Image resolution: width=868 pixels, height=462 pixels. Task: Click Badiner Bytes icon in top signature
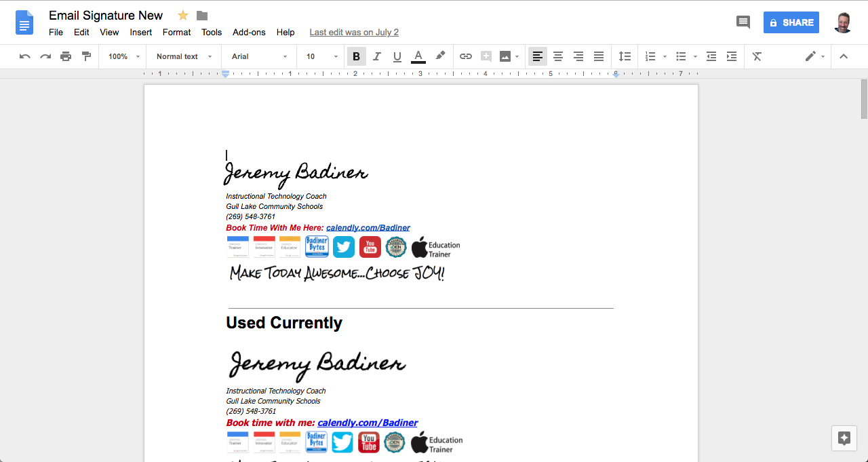(317, 247)
